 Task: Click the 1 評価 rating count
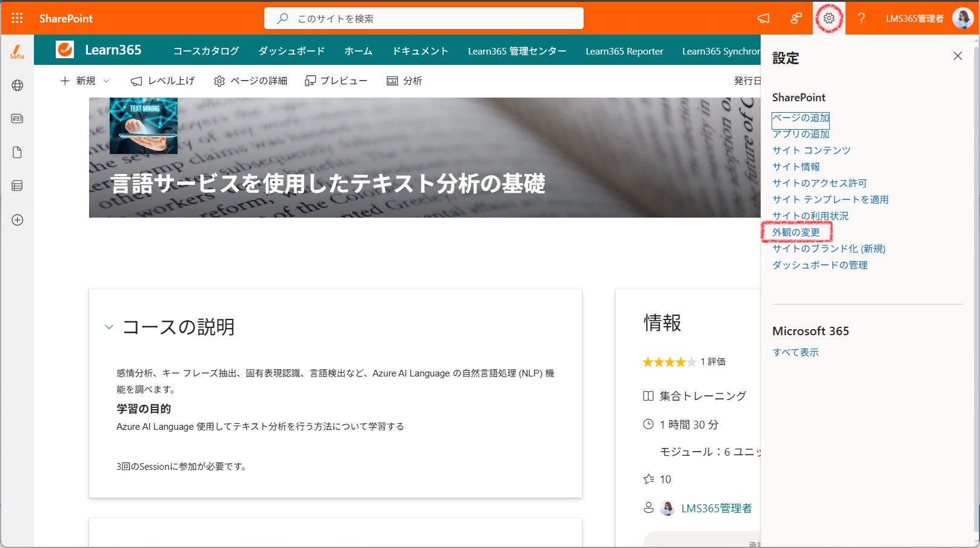click(x=713, y=362)
